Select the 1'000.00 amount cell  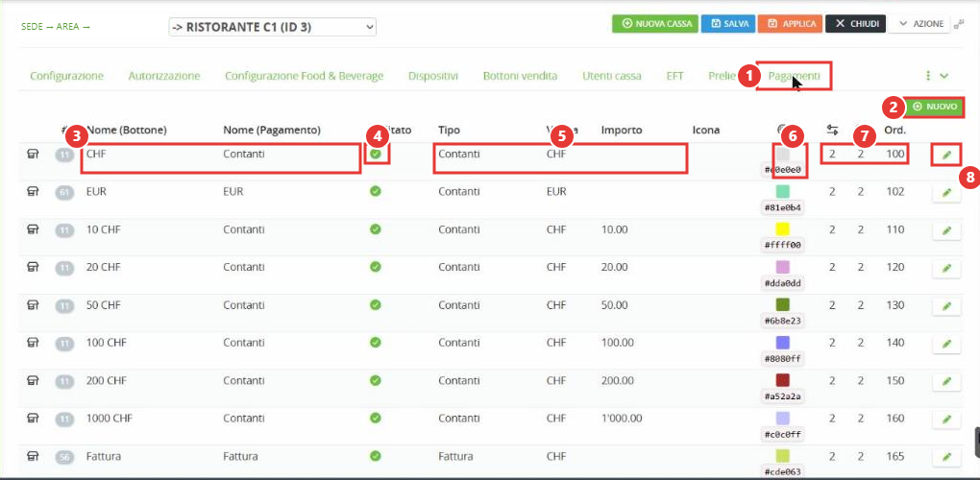[x=621, y=419]
